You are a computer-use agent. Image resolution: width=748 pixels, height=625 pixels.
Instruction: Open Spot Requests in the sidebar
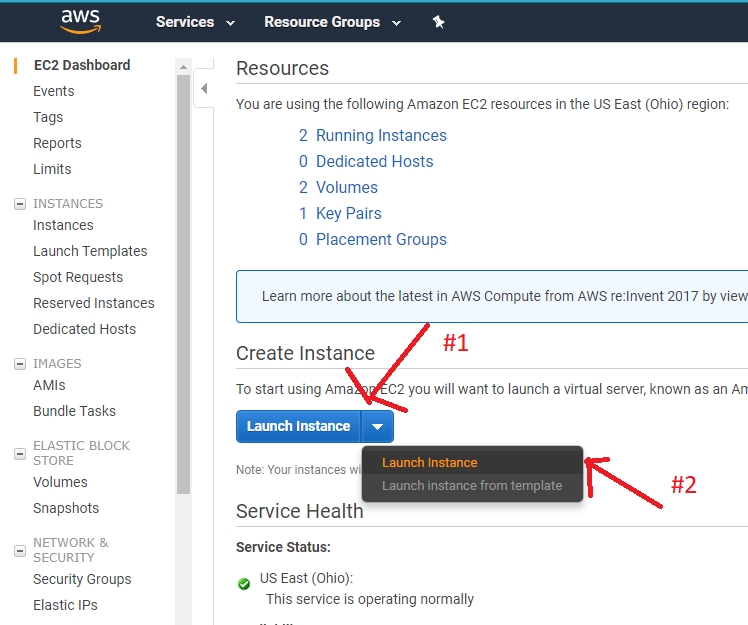pyautogui.click(x=78, y=277)
